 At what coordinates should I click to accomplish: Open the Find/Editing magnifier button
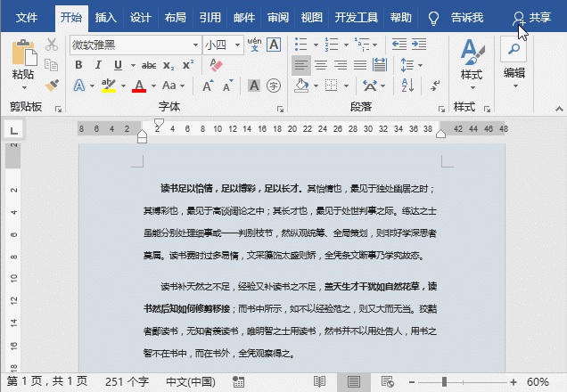(x=514, y=49)
